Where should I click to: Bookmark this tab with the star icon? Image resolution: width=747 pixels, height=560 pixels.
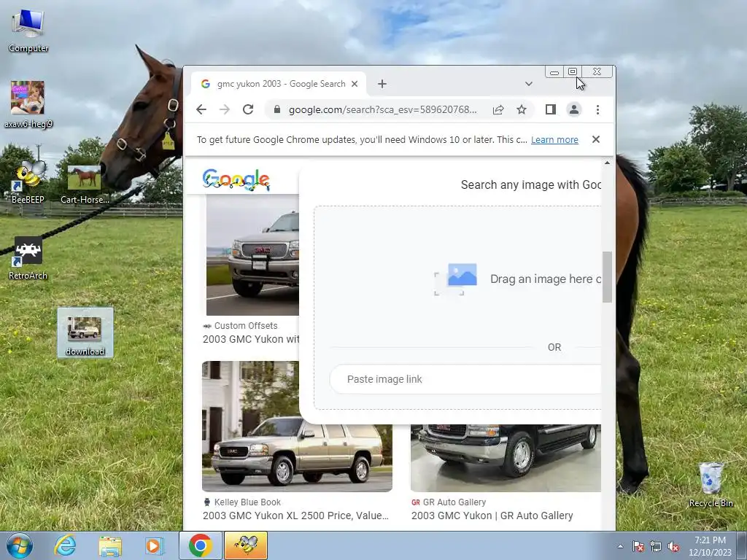522,110
